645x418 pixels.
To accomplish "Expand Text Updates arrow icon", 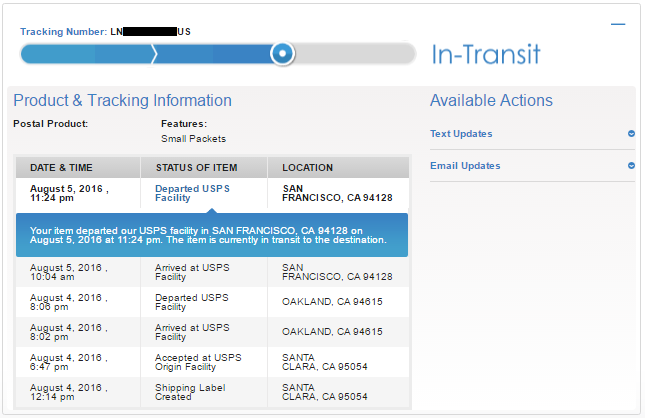I will tap(631, 134).
